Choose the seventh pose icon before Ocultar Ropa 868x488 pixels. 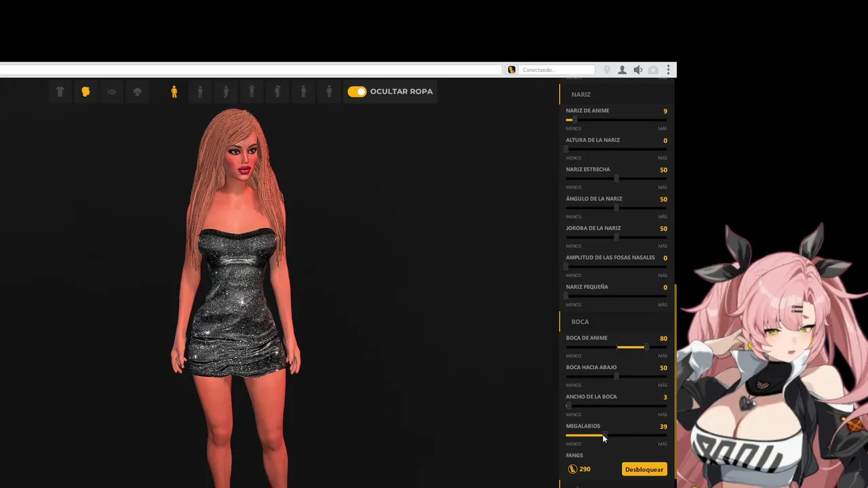329,91
